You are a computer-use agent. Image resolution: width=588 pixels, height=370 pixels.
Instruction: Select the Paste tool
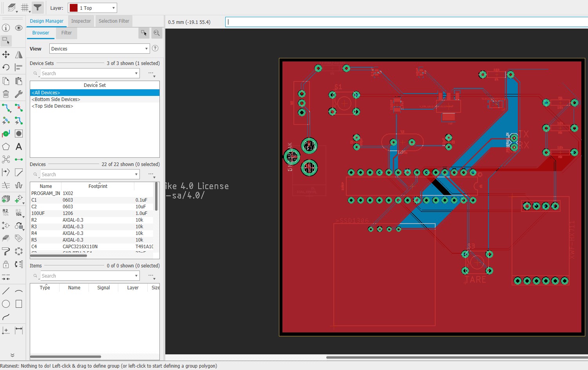point(18,81)
